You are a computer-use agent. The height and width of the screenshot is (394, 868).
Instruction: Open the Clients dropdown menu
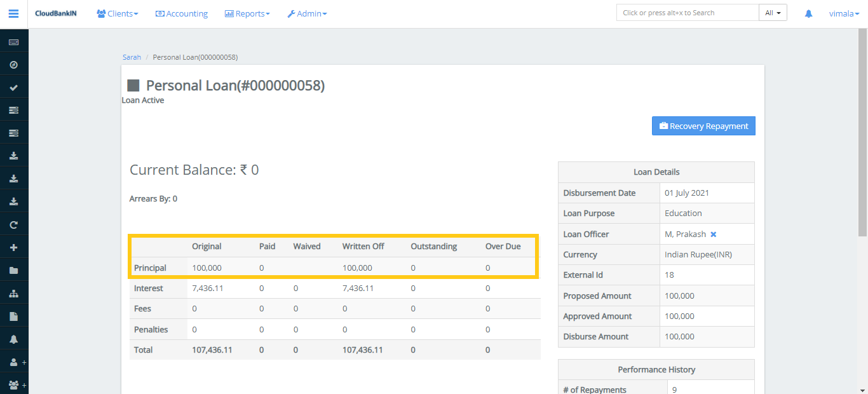pos(117,13)
